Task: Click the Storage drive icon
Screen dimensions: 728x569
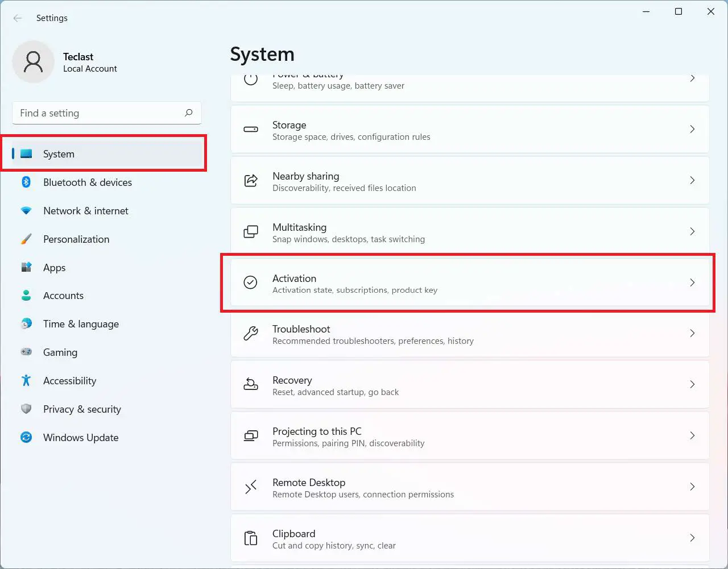Action: [251, 129]
